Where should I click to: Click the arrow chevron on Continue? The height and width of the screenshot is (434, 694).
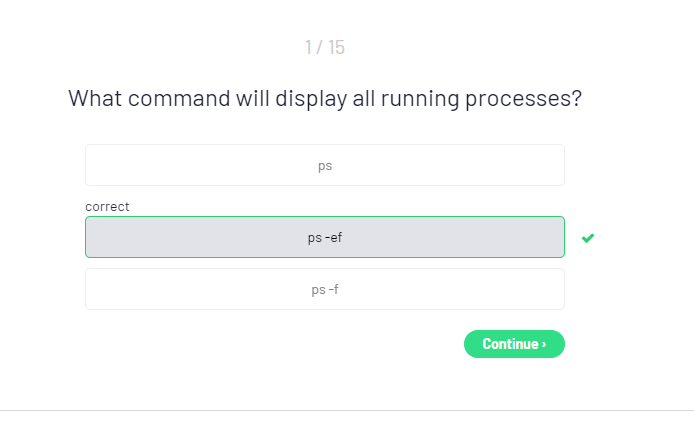click(544, 344)
